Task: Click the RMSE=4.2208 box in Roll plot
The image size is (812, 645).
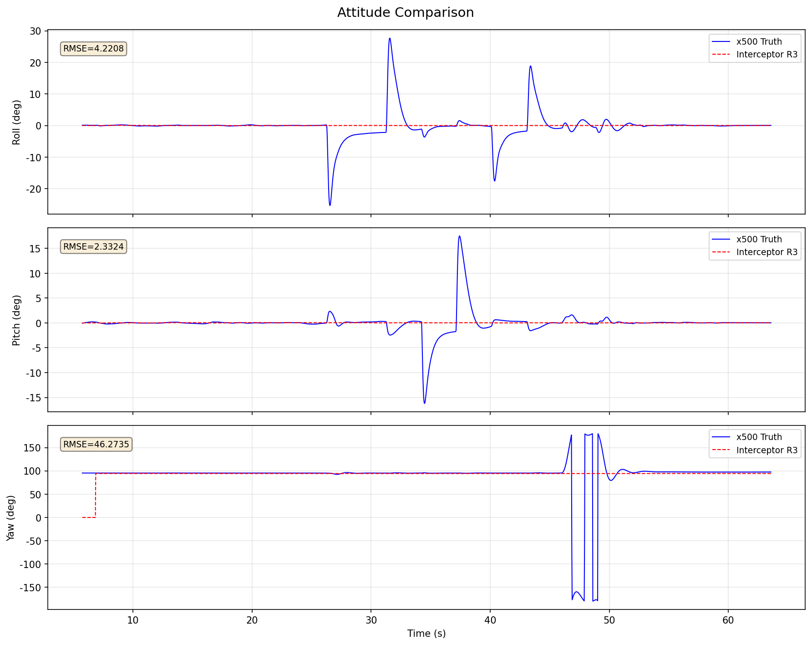Action: click(93, 49)
